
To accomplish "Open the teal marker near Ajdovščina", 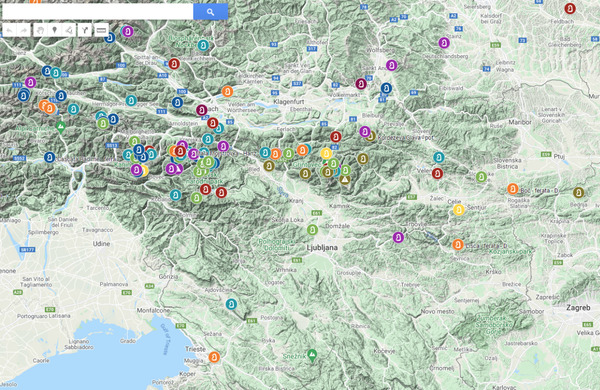I will pyautogui.click(x=231, y=304).
